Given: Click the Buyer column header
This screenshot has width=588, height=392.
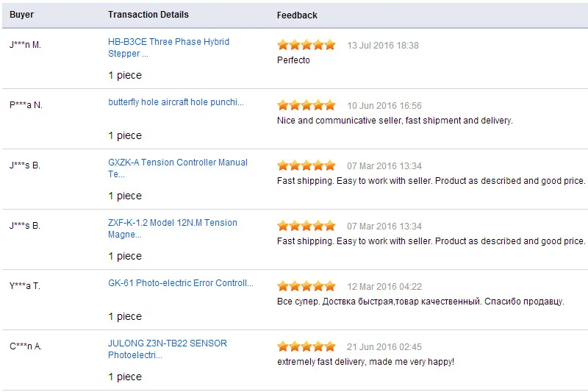Looking at the screenshot, I should (21, 15).
